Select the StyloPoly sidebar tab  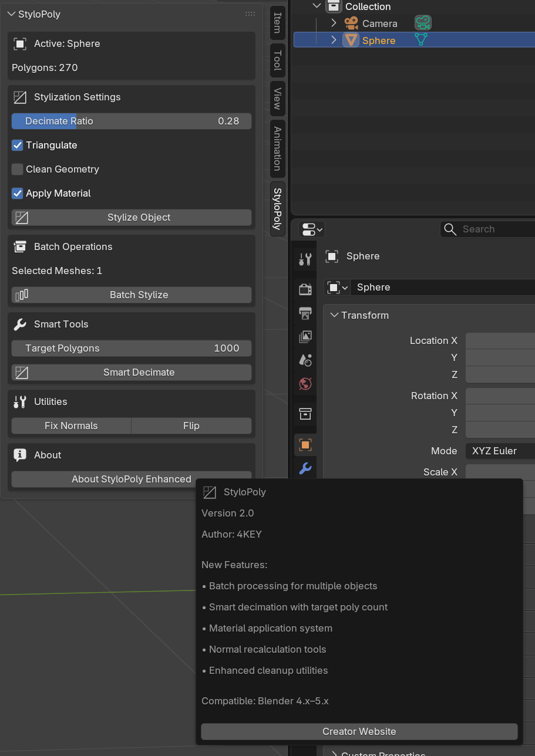pyautogui.click(x=278, y=208)
